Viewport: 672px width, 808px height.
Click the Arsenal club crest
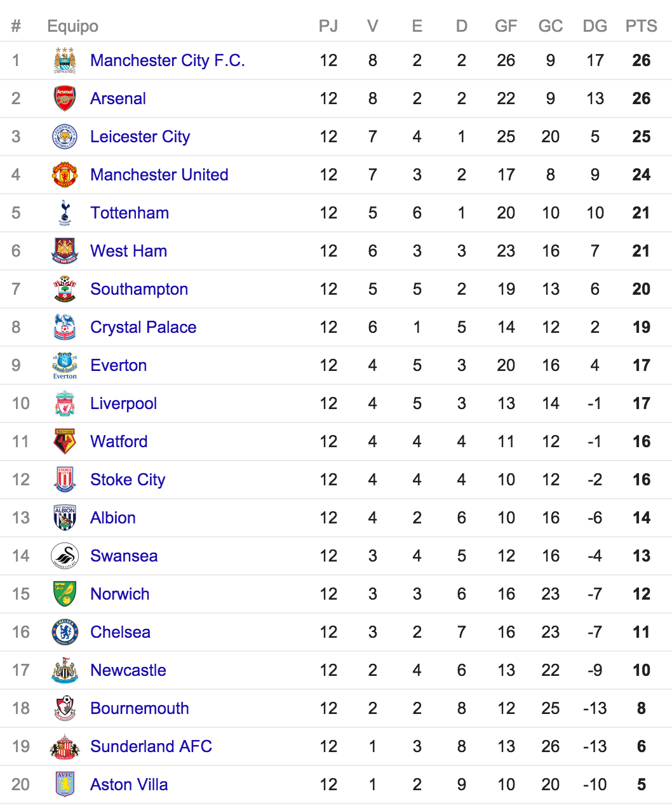(x=65, y=98)
